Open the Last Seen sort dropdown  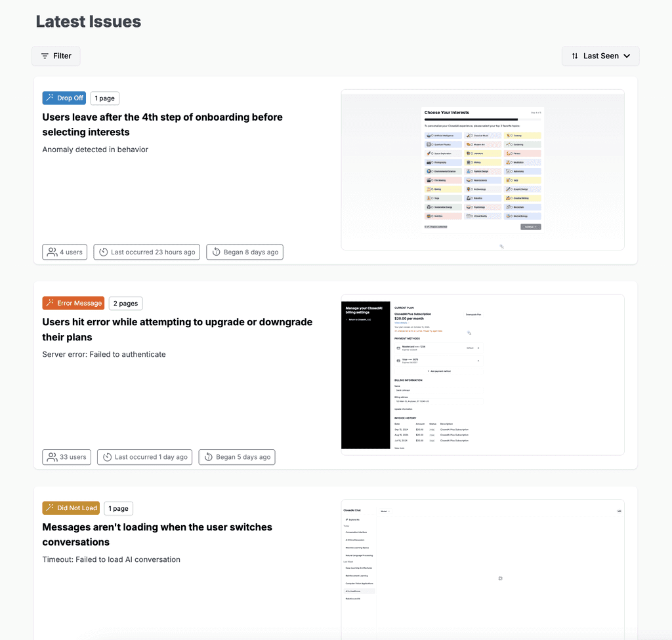click(x=600, y=56)
